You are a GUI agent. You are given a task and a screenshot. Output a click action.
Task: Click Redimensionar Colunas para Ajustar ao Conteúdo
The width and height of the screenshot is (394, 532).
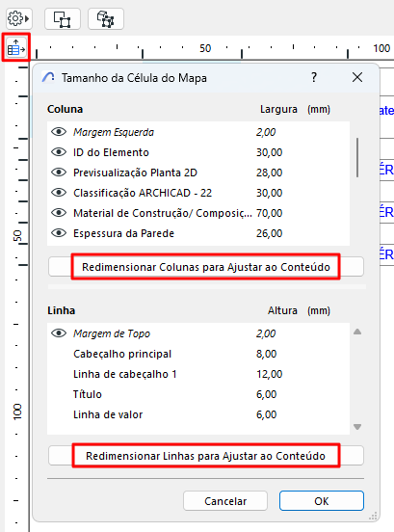[206, 267]
